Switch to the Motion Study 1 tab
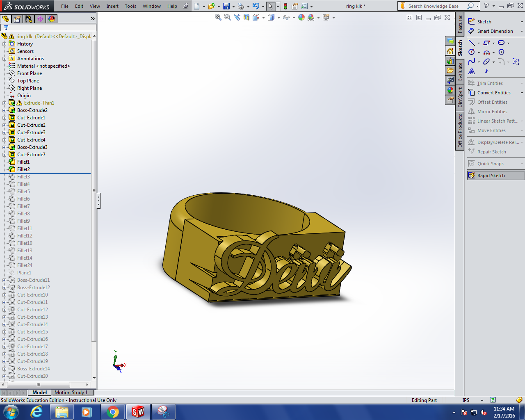 (x=71, y=393)
